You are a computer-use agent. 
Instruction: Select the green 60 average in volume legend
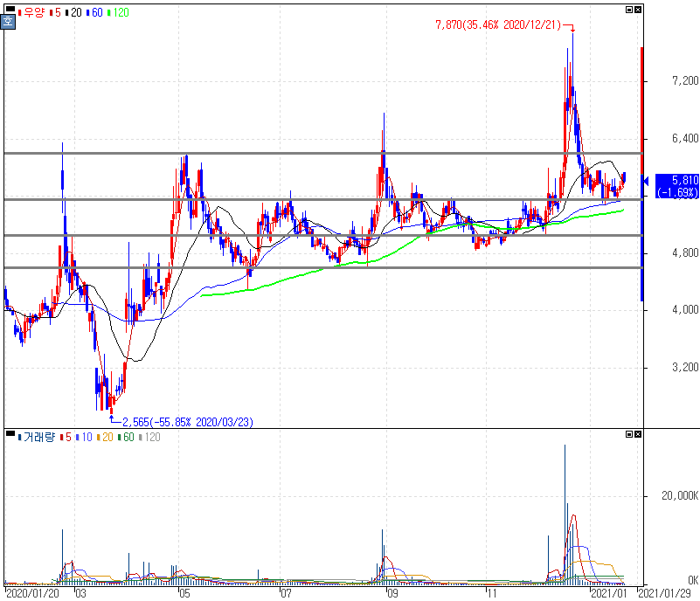pos(126,437)
